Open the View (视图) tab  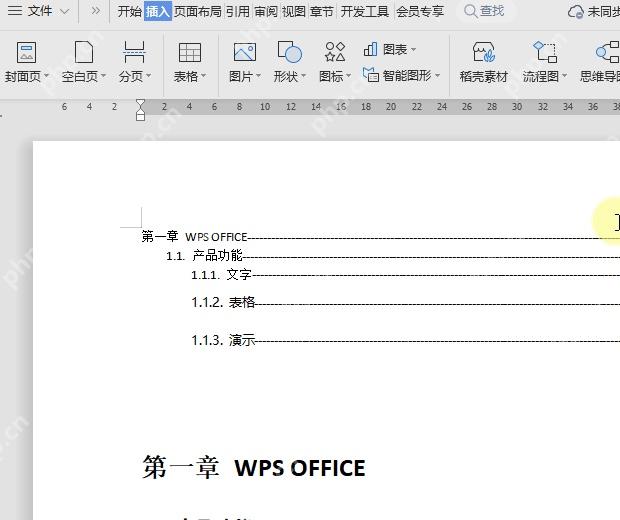(x=294, y=11)
